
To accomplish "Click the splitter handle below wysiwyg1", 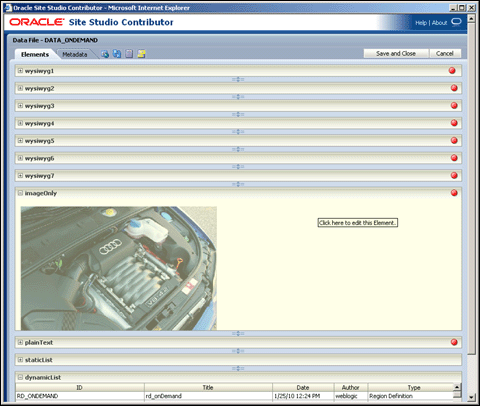I will point(238,79).
